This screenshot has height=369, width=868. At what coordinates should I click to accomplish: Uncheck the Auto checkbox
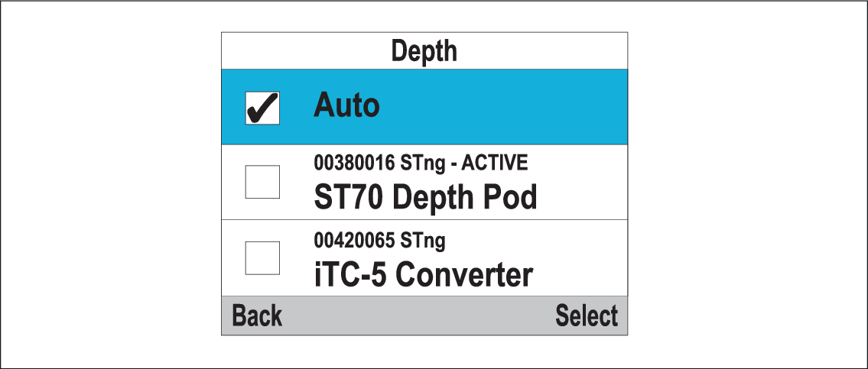(262, 108)
